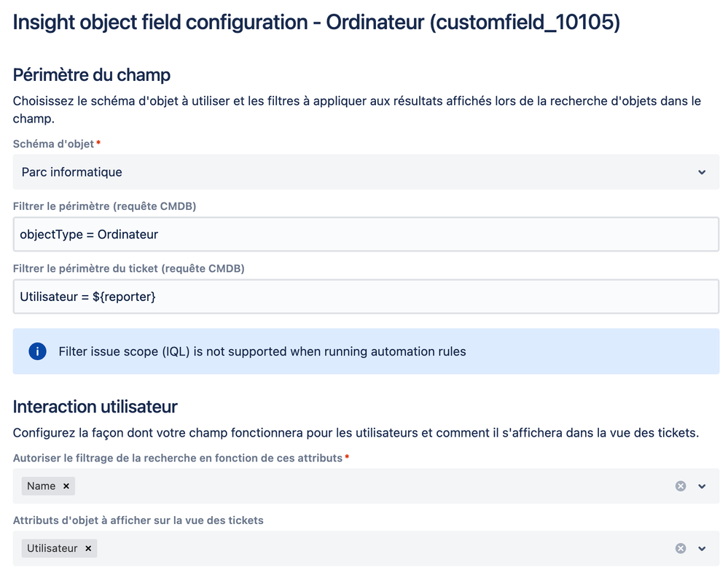Select the "Utilisateur" attribute chip

[55, 548]
